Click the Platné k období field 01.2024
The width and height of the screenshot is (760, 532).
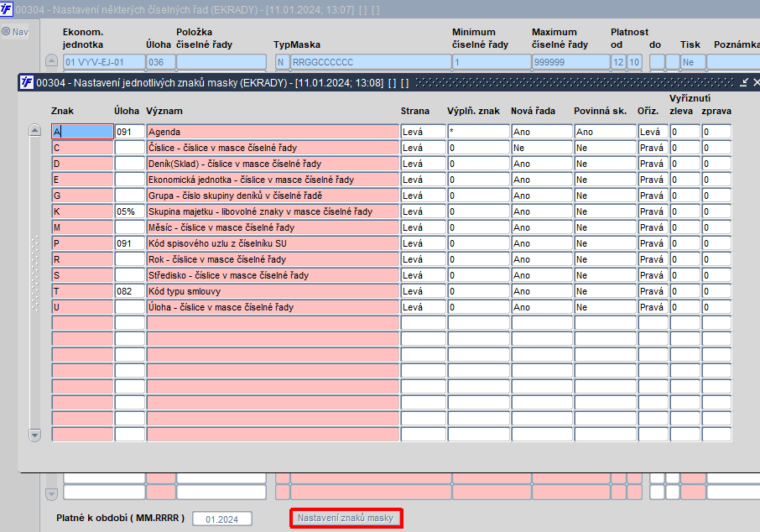pyautogui.click(x=222, y=519)
